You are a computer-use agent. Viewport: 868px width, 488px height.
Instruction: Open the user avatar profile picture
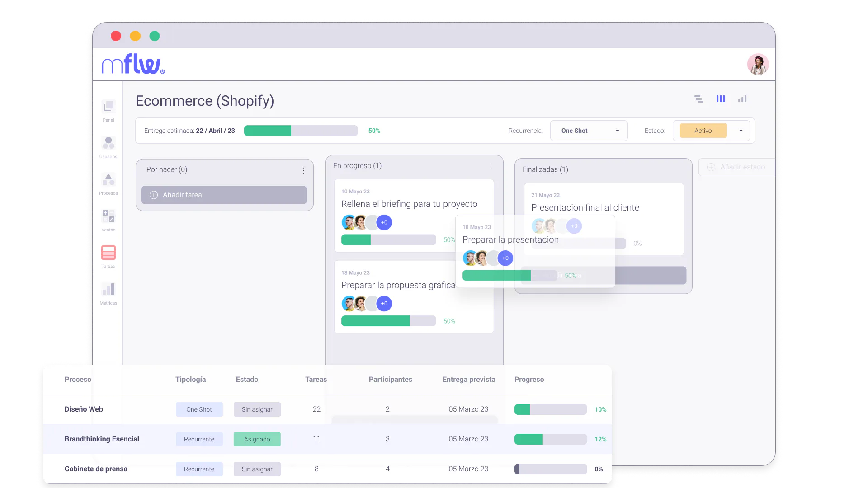pyautogui.click(x=758, y=64)
